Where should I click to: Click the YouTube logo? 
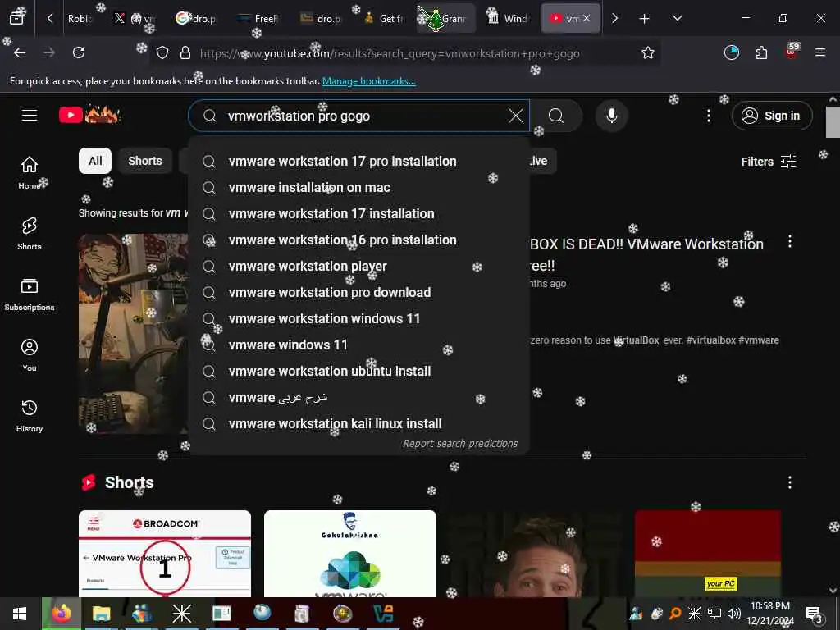pos(89,115)
